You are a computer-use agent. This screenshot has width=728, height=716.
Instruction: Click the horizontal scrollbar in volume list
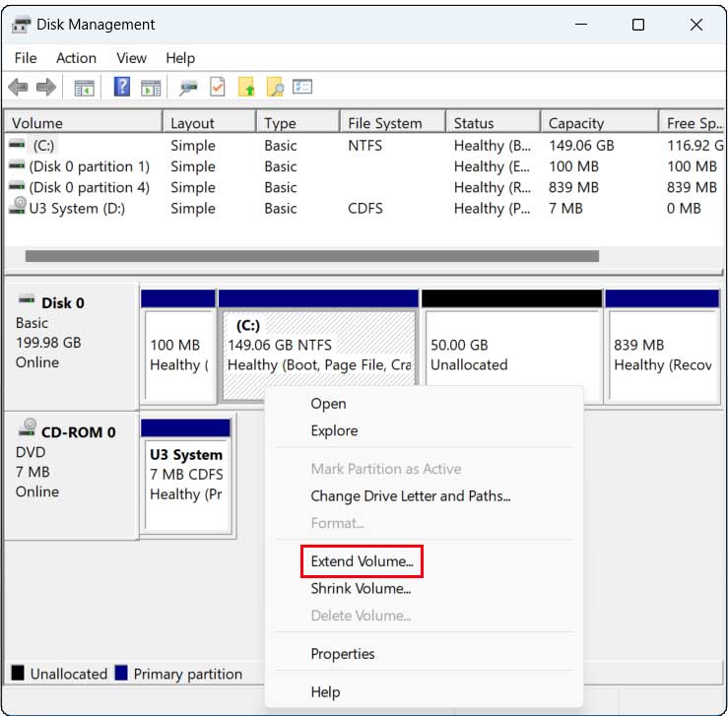312,256
